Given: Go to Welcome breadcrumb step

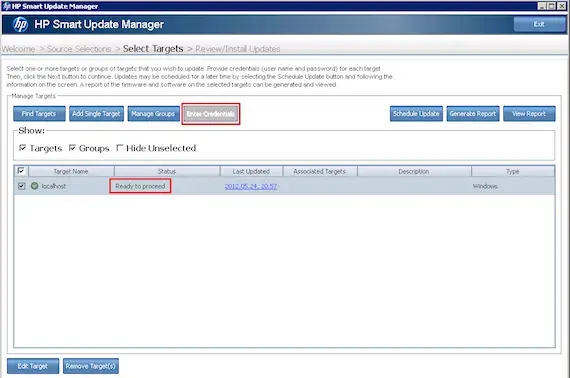Looking at the screenshot, I should pyautogui.click(x=18, y=49).
